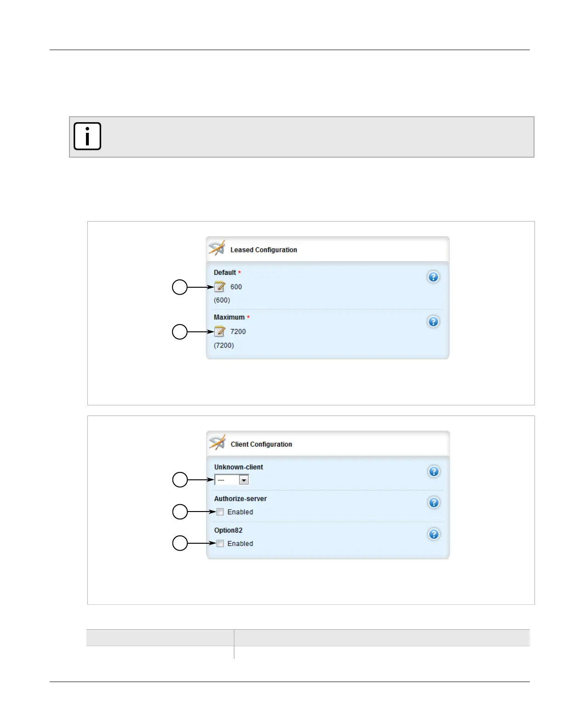563x728 pixels.
Task: Click the Leased Configuration header icon
Action: coord(217,249)
